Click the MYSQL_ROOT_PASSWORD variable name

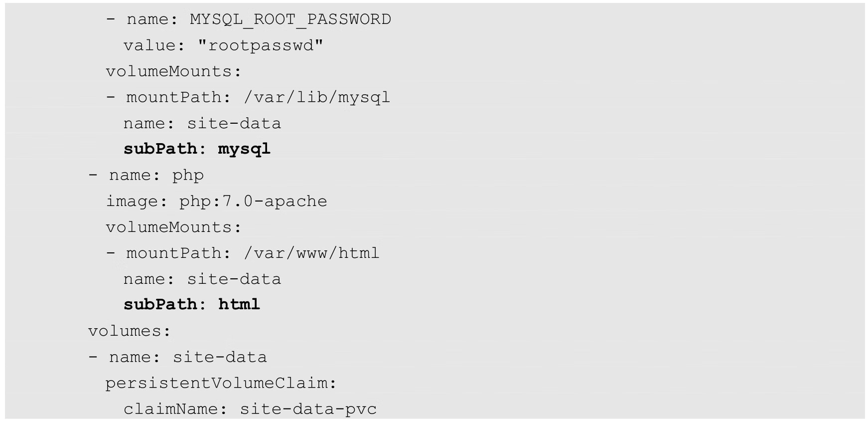[x=290, y=19]
